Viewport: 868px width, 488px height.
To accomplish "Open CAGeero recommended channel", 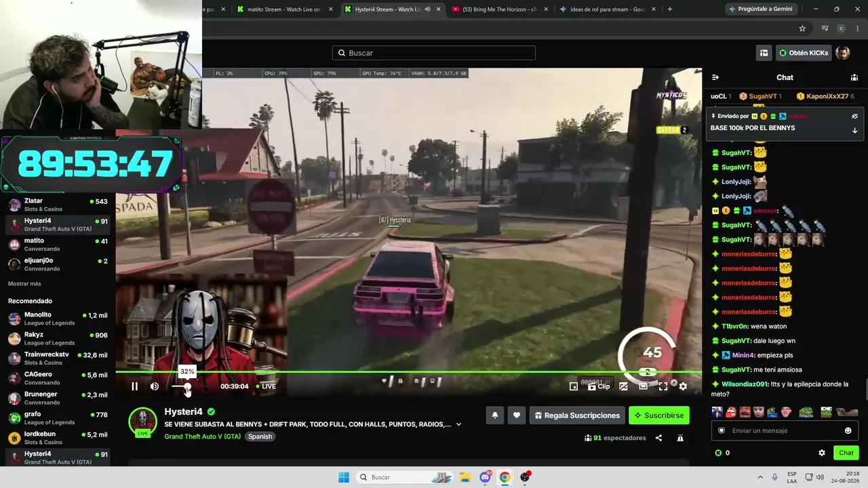I will [x=58, y=378].
